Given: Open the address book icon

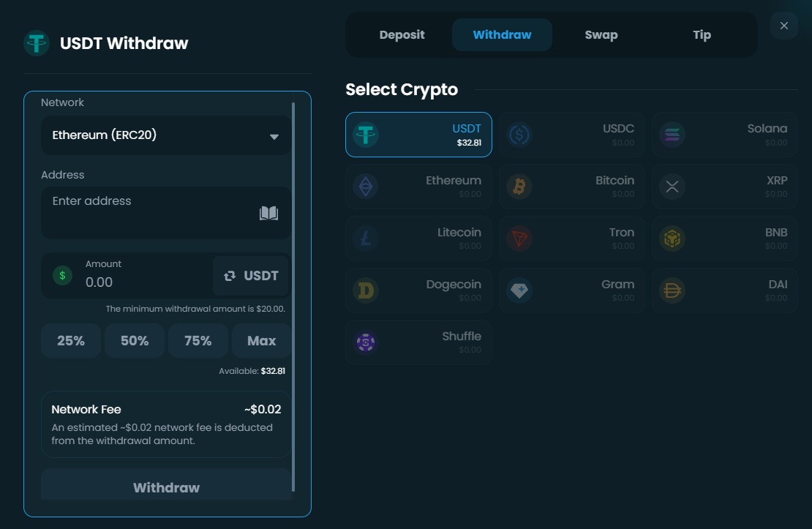Looking at the screenshot, I should (268, 213).
